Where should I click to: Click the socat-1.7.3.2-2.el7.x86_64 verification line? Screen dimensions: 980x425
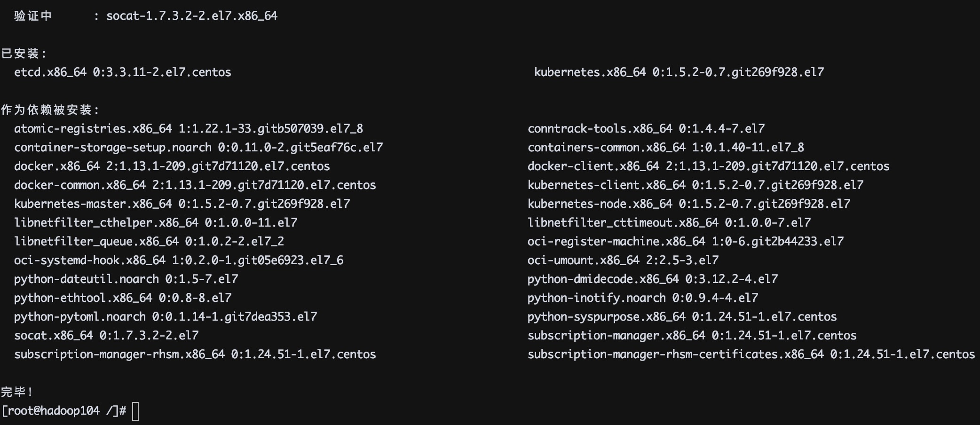click(191, 16)
